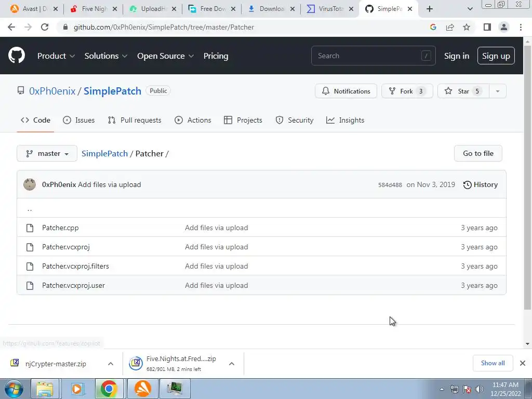Click Sign in
Screen dimensions: 532x399
[x=457, y=56]
